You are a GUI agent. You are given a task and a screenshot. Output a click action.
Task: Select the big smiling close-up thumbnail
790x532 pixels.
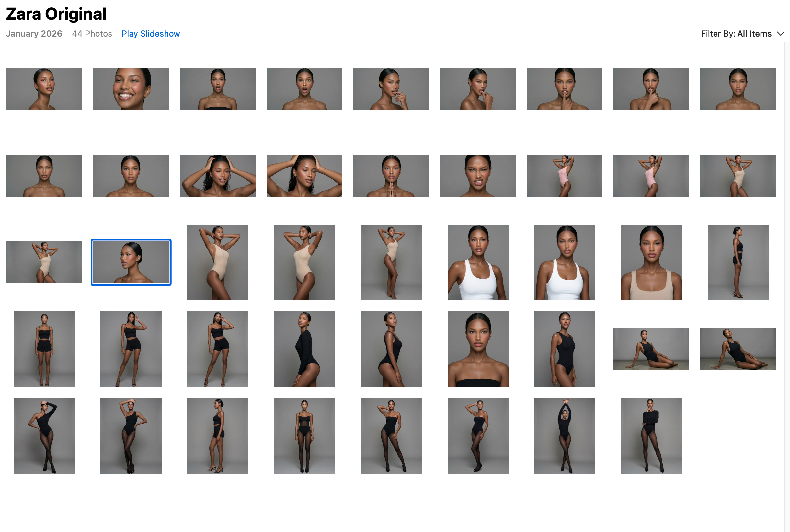pos(131,88)
